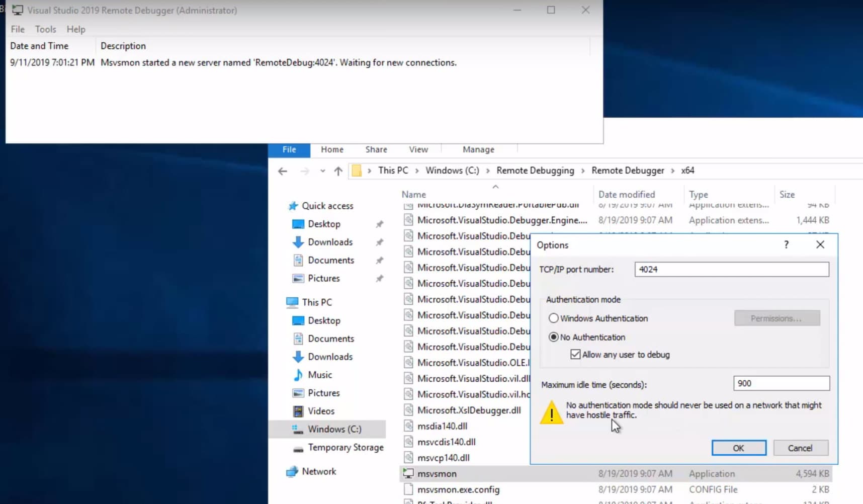Click the Description column header
Image resolution: width=863 pixels, height=504 pixels.
(123, 46)
